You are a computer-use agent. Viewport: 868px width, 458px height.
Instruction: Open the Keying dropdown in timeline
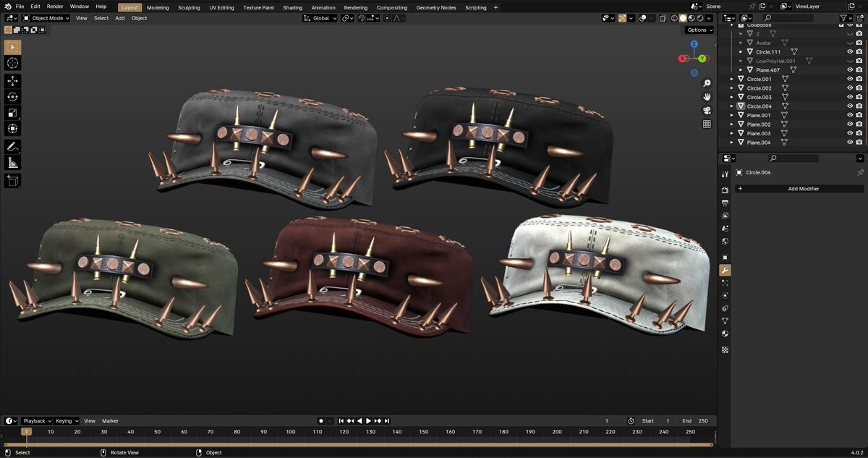[67, 420]
